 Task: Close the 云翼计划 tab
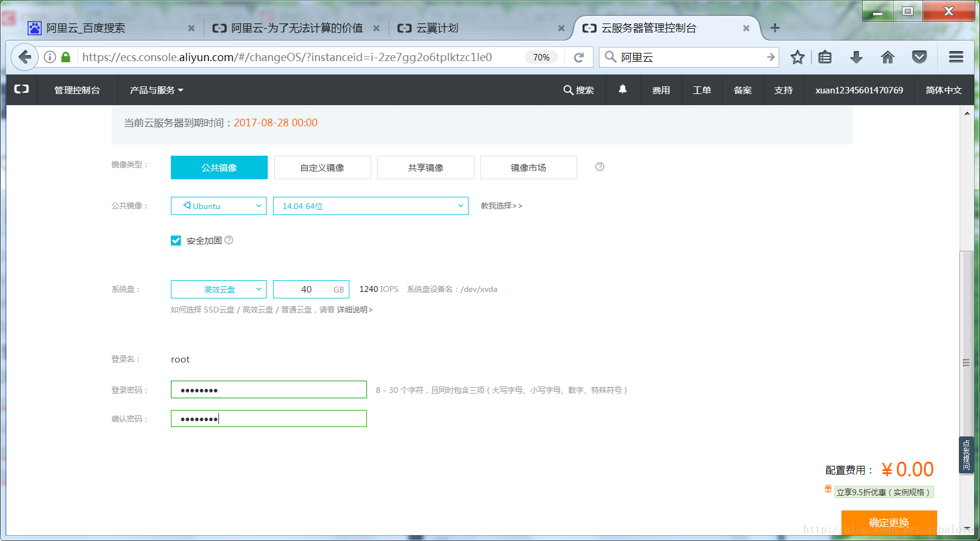click(x=561, y=28)
